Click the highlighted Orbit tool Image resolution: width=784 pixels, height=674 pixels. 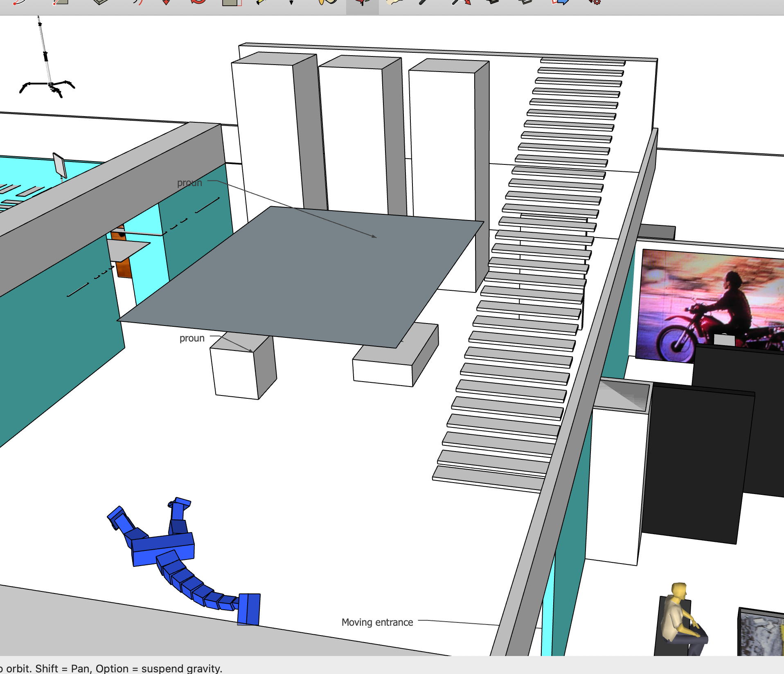362,3
